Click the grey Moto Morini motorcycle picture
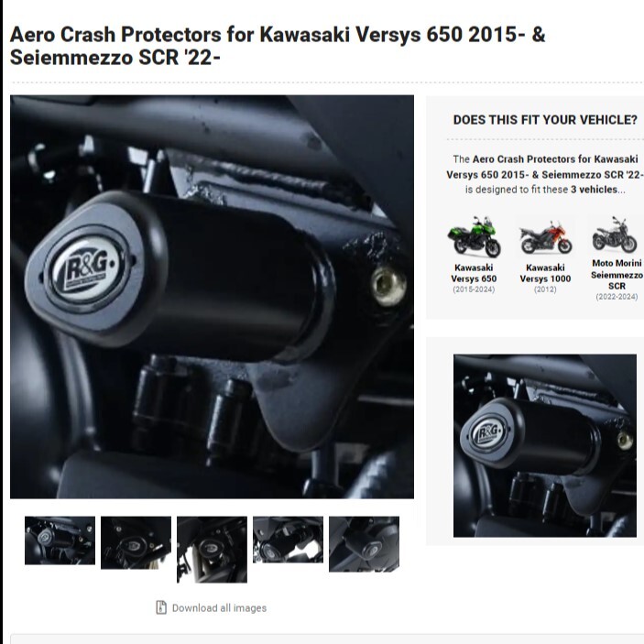The image size is (644, 644). click(x=615, y=235)
